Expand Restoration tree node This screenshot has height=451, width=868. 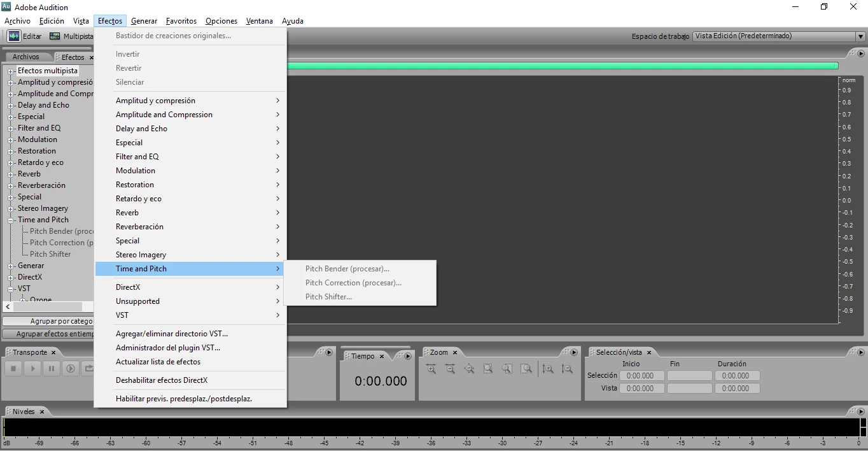point(11,151)
